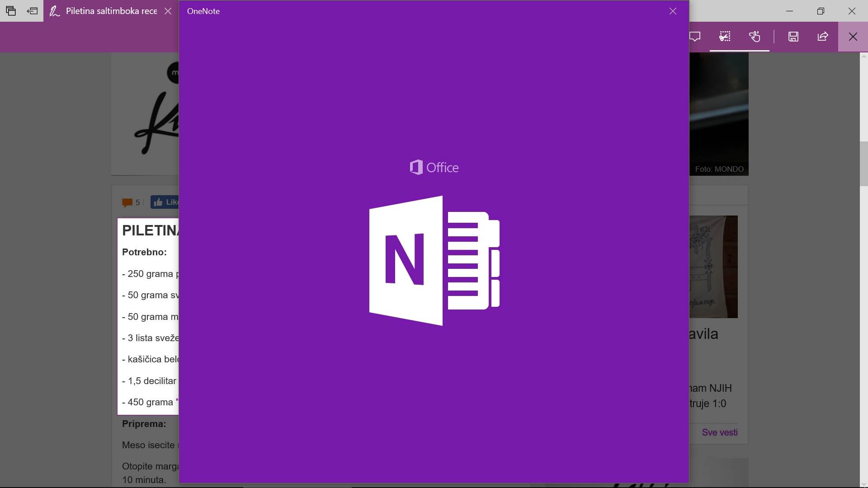Image resolution: width=868 pixels, height=488 pixels.
Task: Click the embroidered cloth news thumbnail
Action: (713, 267)
